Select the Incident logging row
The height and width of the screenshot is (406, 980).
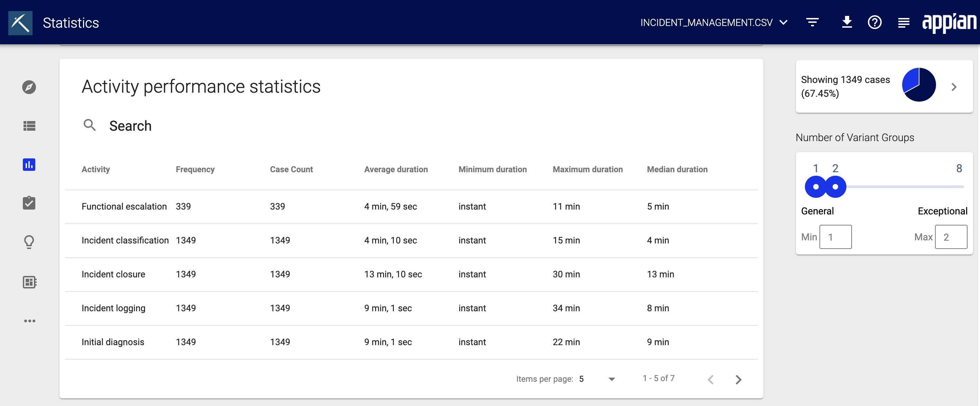411,308
